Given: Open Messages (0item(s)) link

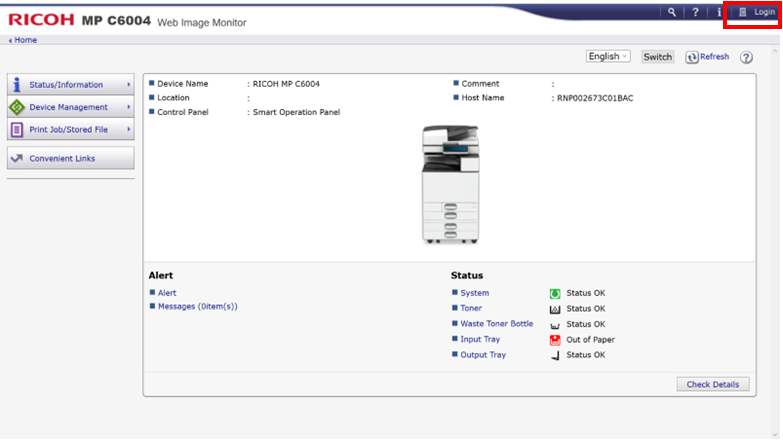Looking at the screenshot, I should 198,307.
